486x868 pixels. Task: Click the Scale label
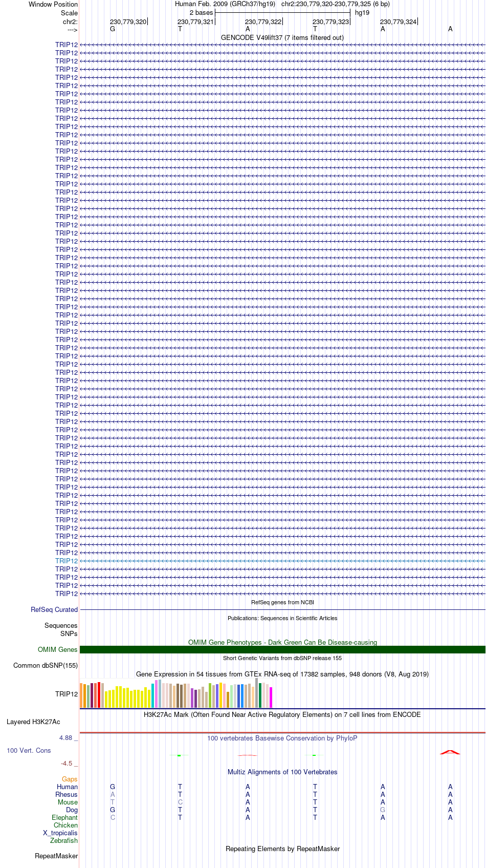tap(69, 13)
